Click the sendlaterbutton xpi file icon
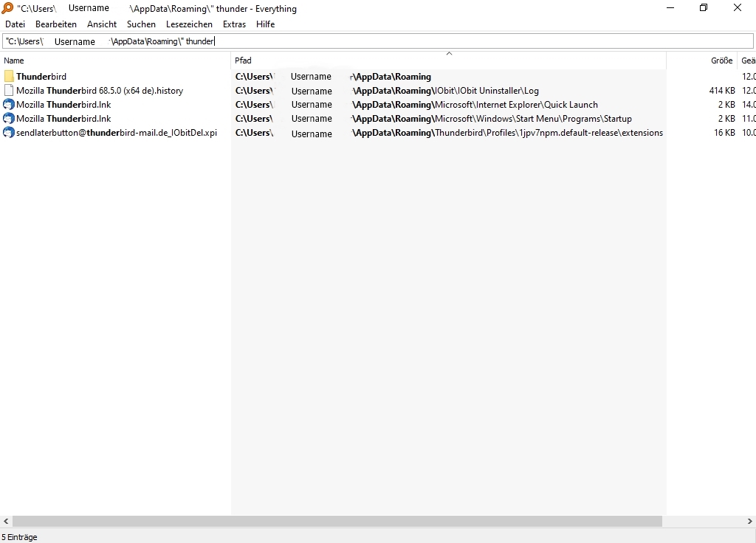Viewport: 756px width, 543px height. click(x=9, y=132)
